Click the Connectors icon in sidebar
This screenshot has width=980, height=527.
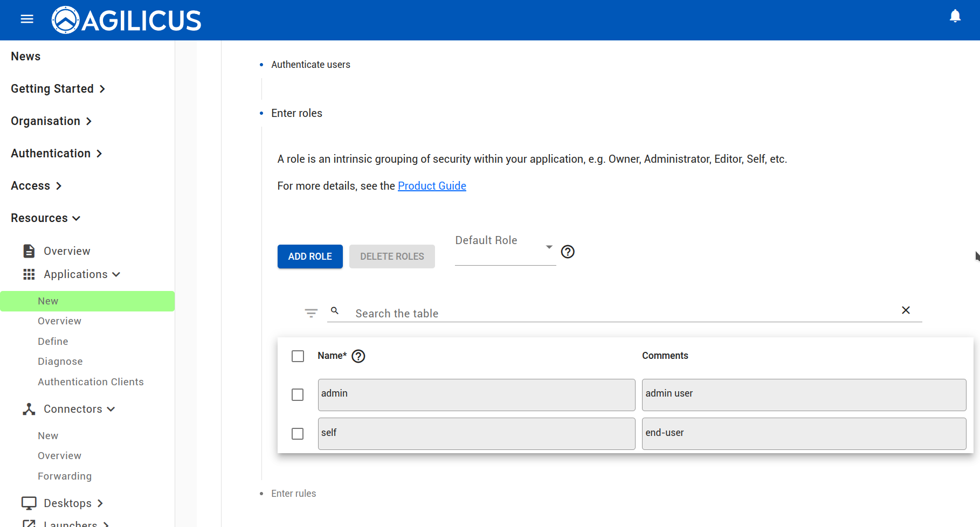(29, 408)
